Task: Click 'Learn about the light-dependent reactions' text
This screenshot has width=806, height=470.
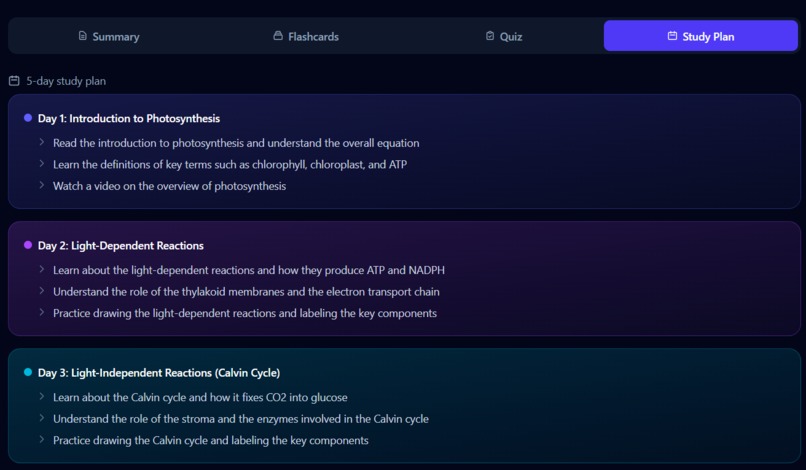Action: pyautogui.click(x=249, y=270)
